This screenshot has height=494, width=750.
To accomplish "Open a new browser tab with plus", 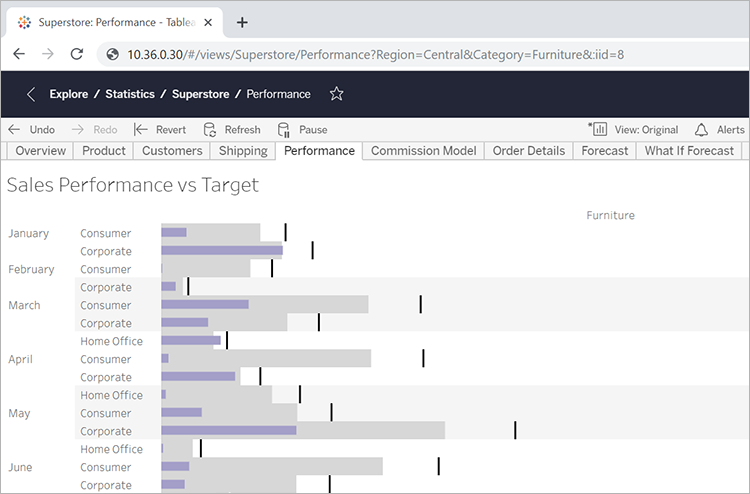I will (242, 22).
